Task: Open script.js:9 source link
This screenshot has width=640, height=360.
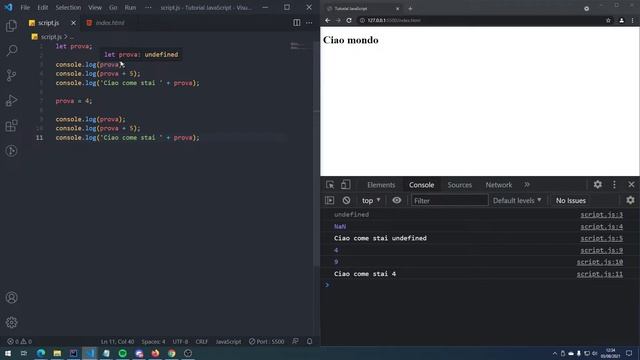Action: pos(602,250)
